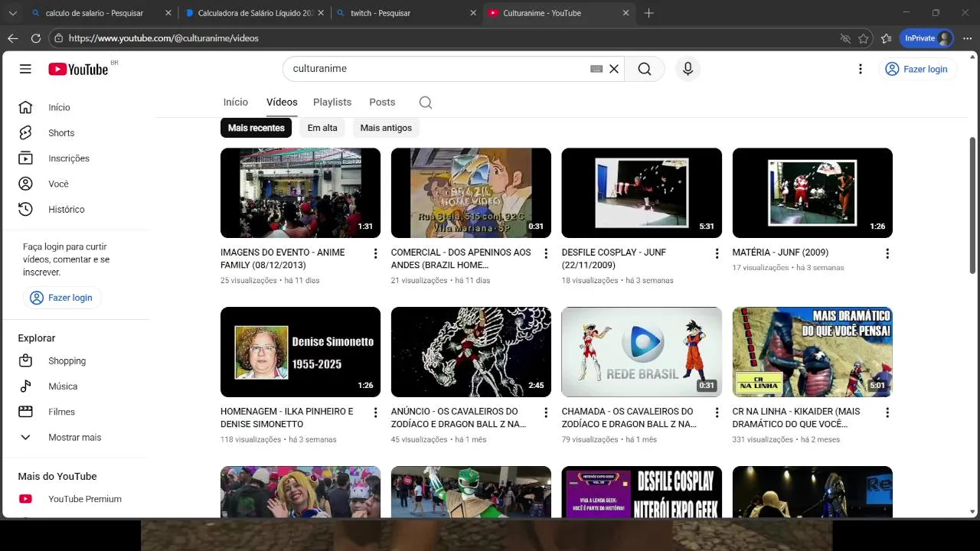Open COMERCIAL - DOS APENINOS AOS ANDES title
The height and width of the screenshot is (551, 980).
461,259
